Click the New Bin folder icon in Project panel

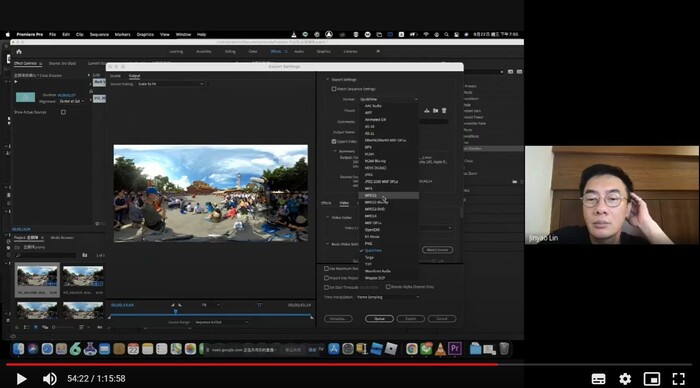pyautogui.click(x=84, y=255)
